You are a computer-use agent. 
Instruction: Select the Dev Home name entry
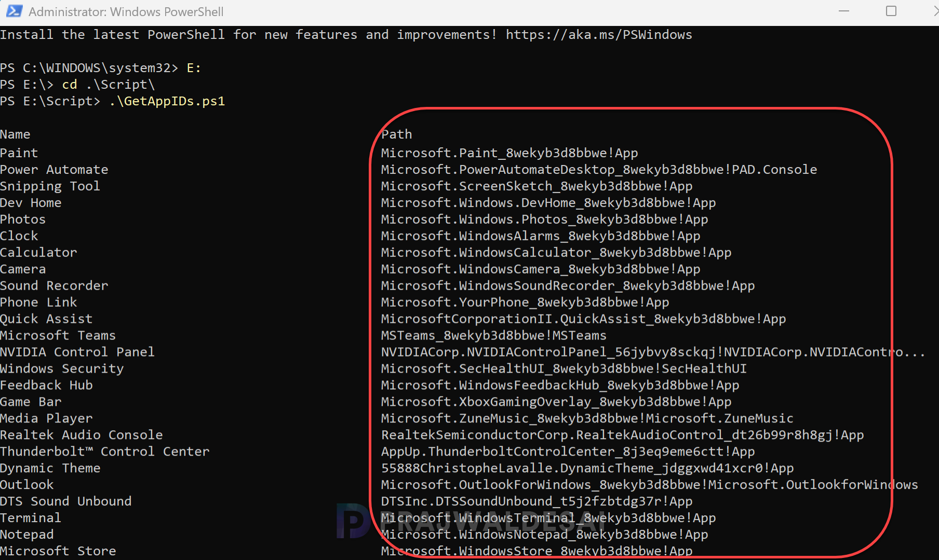pyautogui.click(x=31, y=203)
